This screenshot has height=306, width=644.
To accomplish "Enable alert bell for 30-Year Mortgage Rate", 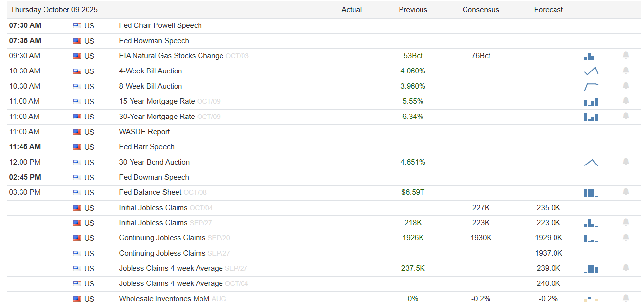I will click(626, 116).
